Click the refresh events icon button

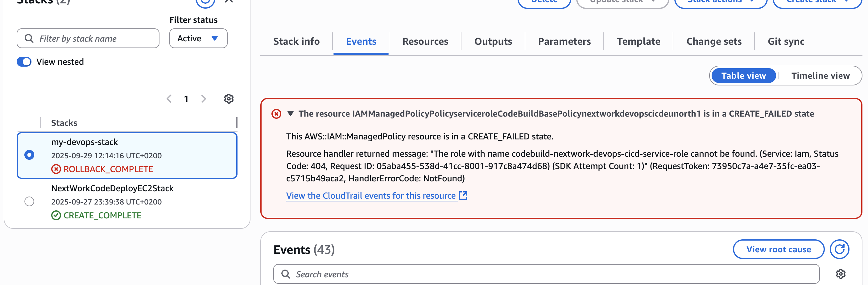839,249
